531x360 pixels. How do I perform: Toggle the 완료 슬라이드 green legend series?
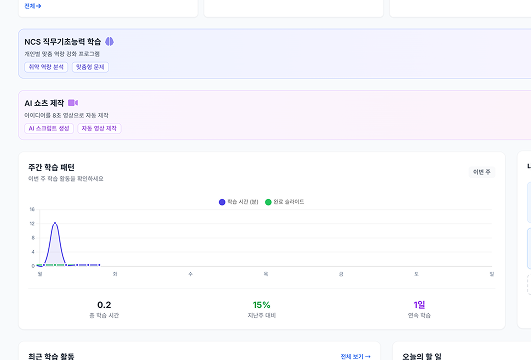click(284, 202)
